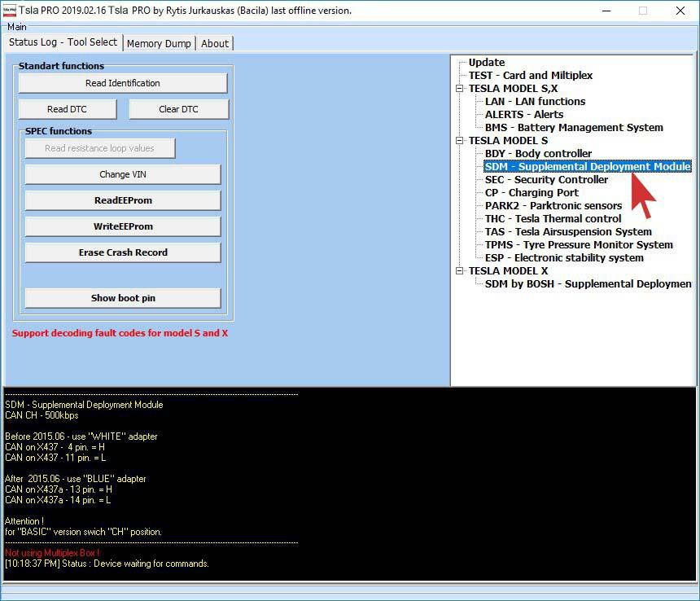Viewport: 700px width, 601px height.
Task: Click the red 'Support decoding fault codes' text
Action: [120, 333]
